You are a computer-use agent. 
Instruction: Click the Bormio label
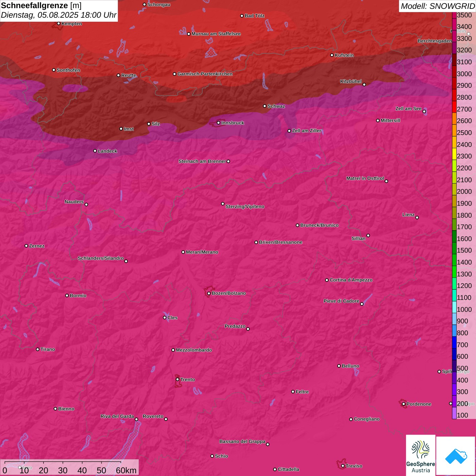coord(78,295)
